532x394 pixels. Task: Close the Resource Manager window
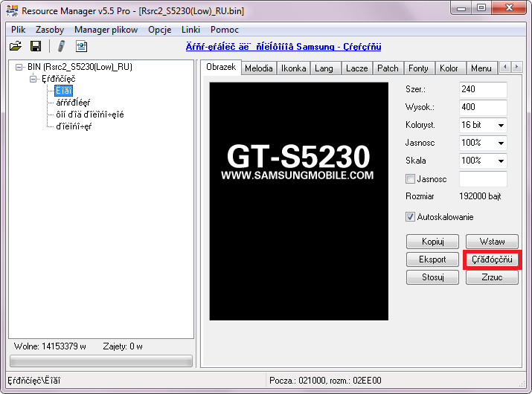[x=509, y=8]
